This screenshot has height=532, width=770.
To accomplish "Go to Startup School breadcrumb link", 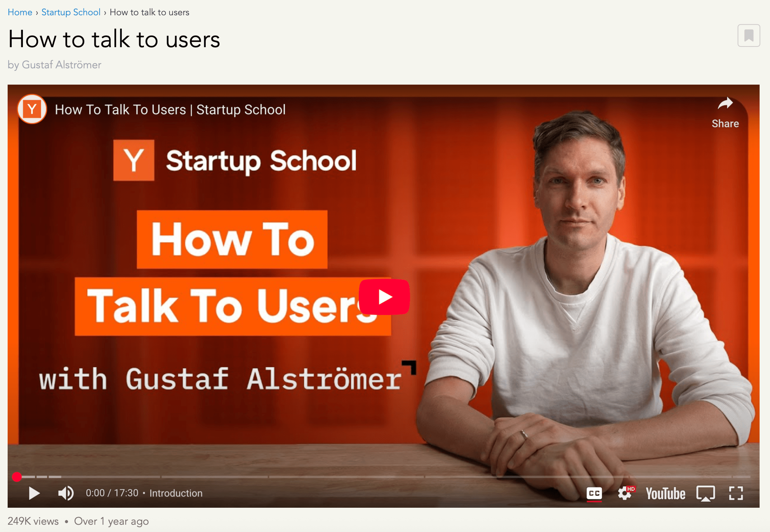I will (x=71, y=12).
